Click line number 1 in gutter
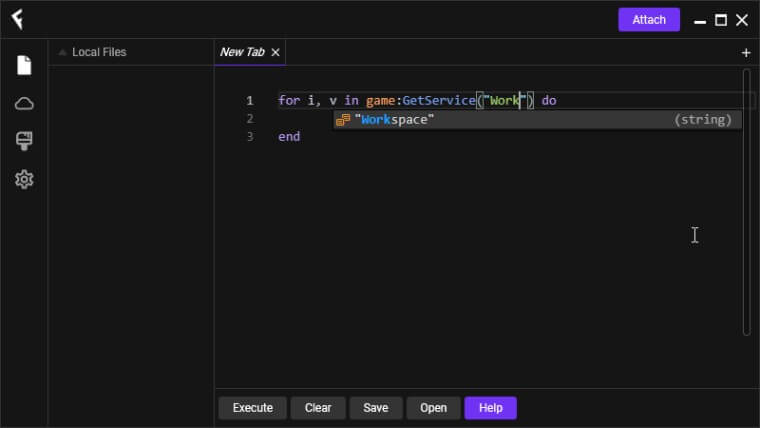Viewport: 760px width, 428px height. tap(250, 101)
